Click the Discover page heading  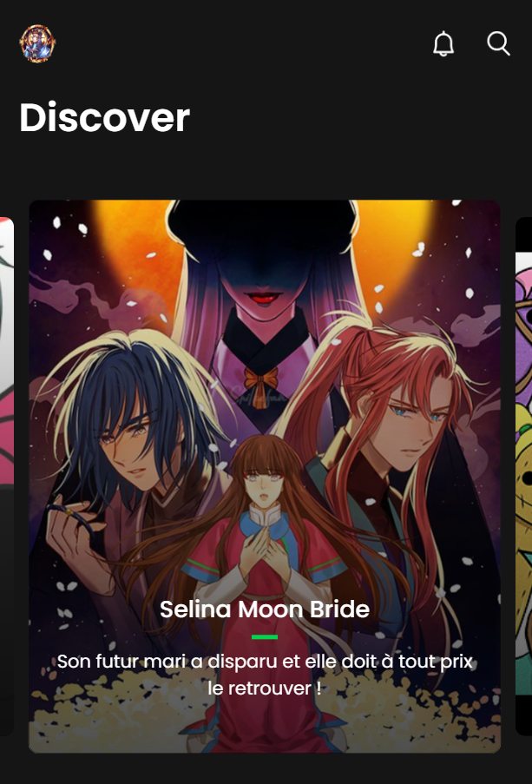104,117
